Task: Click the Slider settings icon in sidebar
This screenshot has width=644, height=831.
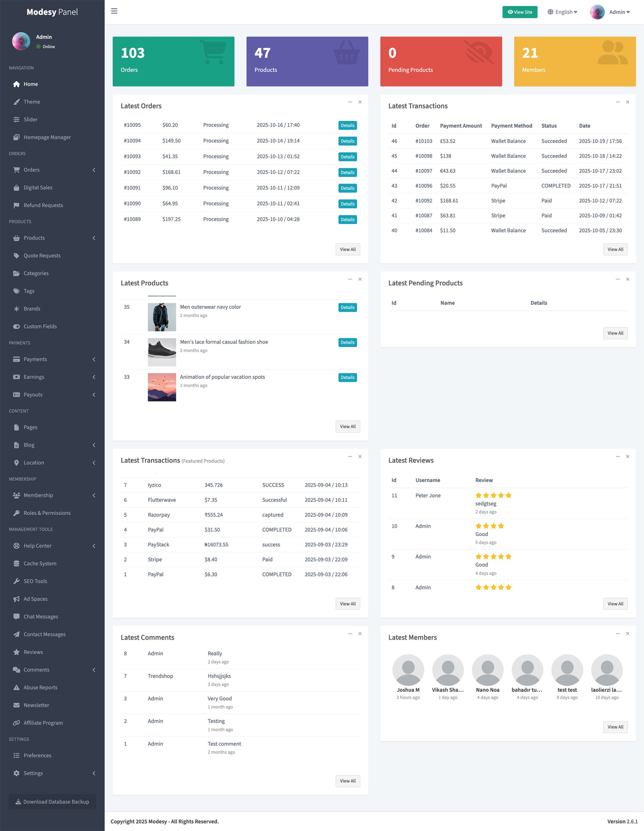Action: [x=16, y=119]
